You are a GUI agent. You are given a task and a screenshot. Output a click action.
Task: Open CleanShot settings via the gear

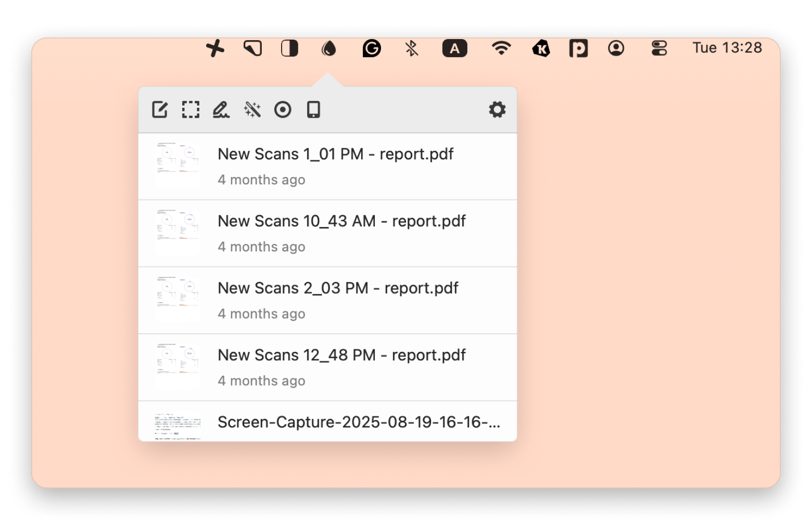click(x=498, y=109)
